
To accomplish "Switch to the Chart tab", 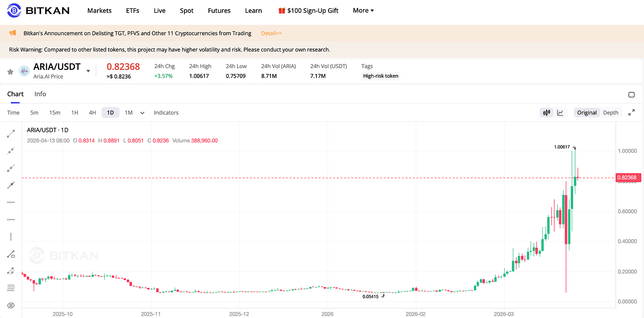I will 15,94.
